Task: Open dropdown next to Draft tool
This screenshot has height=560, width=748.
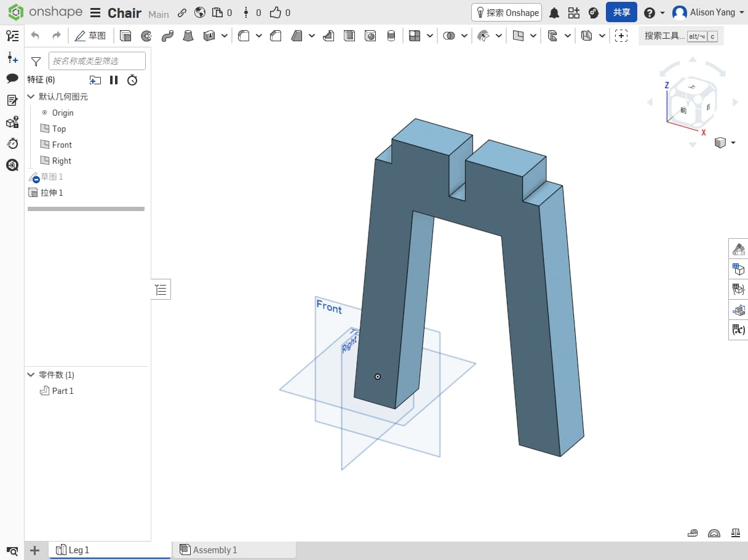Action: pos(312,36)
